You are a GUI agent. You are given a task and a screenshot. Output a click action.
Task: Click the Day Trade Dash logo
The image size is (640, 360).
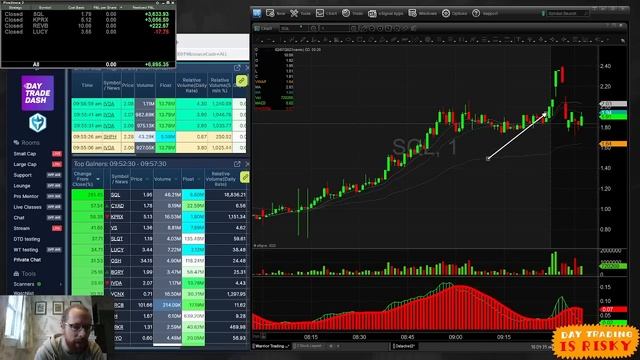click(38, 93)
